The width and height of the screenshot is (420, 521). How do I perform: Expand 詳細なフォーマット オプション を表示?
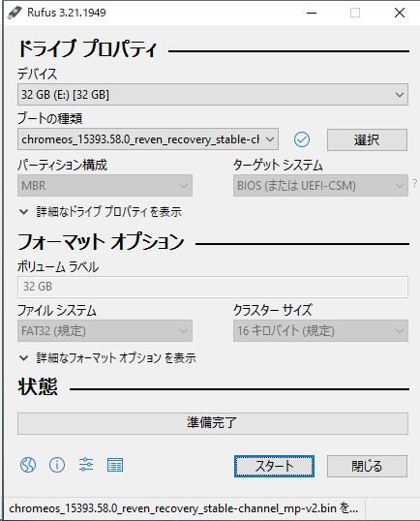pos(107,358)
